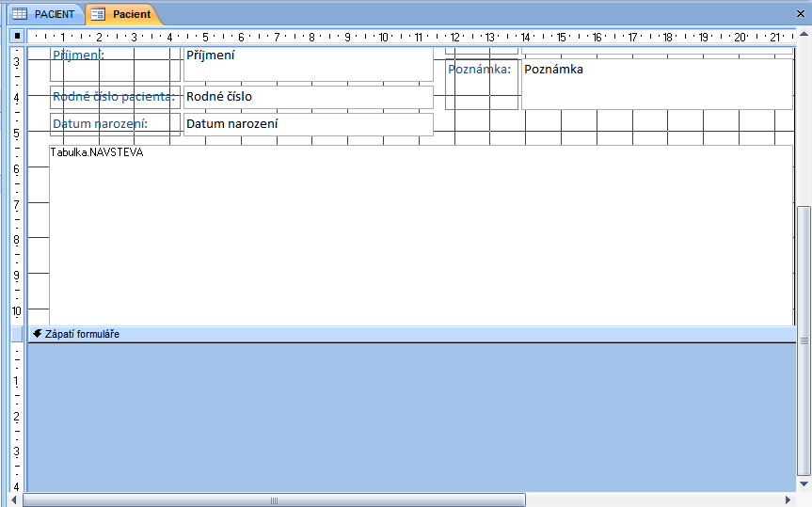Click the vertical ruler at mark 7
This screenshot has width=812, height=507.
tap(17, 204)
